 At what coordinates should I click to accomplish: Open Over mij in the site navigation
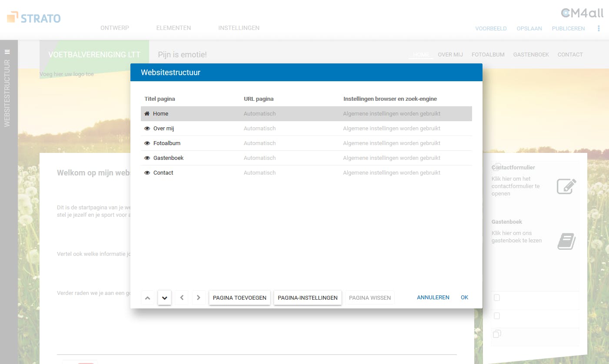(x=450, y=55)
